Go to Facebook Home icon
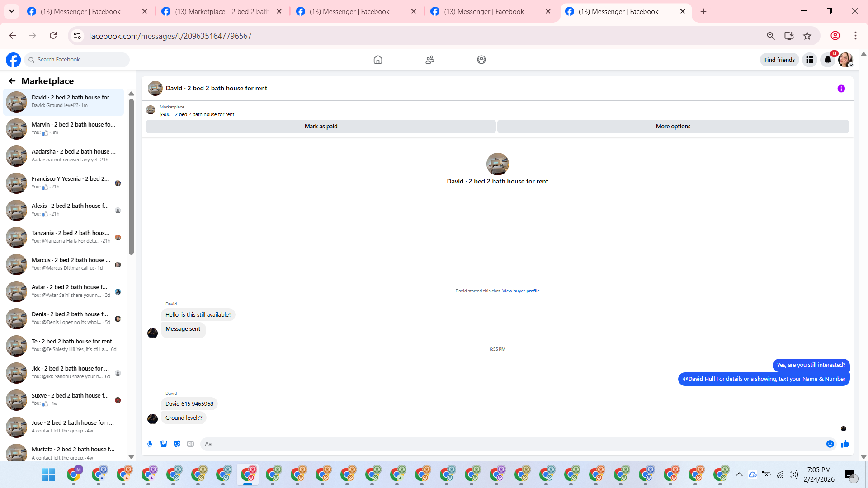The height and width of the screenshot is (488, 868). pyautogui.click(x=378, y=60)
